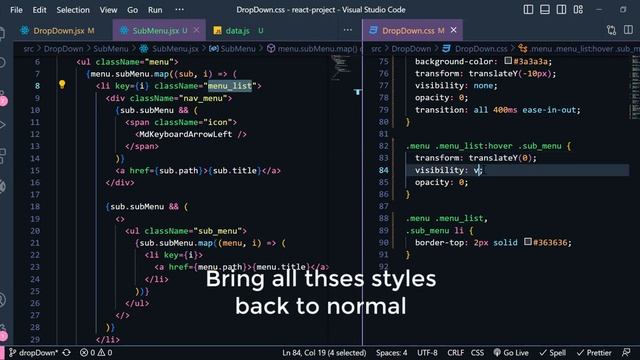Open the Selection menu
This screenshot has height=360, width=640.
coord(73,10)
